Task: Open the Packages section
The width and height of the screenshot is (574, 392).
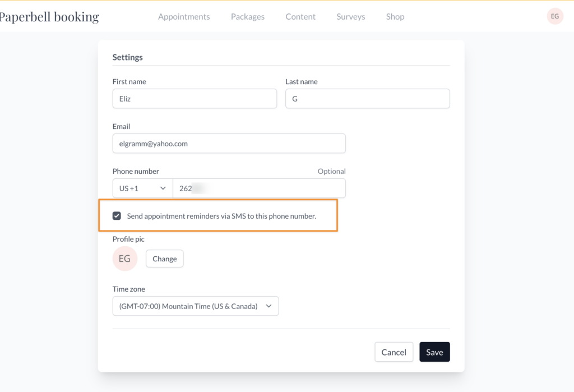Action: (247, 17)
